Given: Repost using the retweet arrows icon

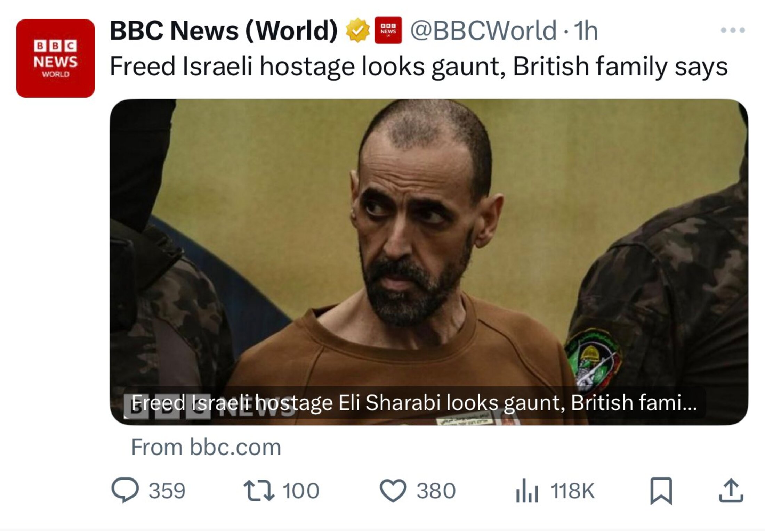Looking at the screenshot, I should click(x=259, y=490).
